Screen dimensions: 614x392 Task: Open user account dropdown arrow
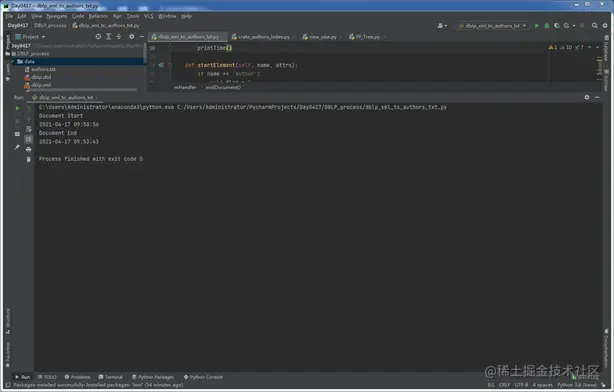[x=446, y=26]
